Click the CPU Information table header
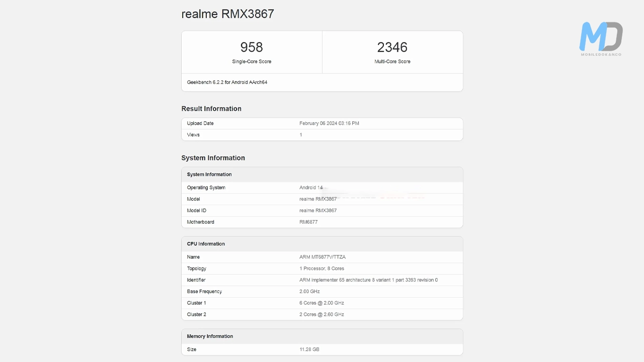Viewport: 644px width, 362px height. click(206, 244)
